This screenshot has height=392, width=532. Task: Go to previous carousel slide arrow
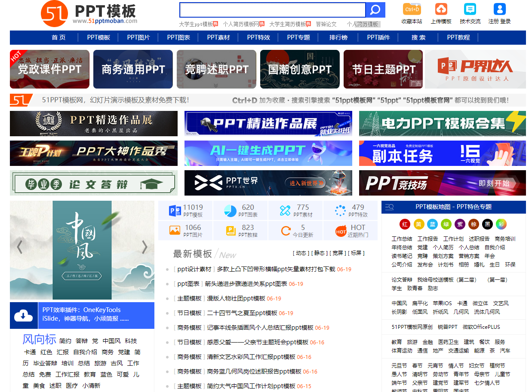(x=19, y=247)
